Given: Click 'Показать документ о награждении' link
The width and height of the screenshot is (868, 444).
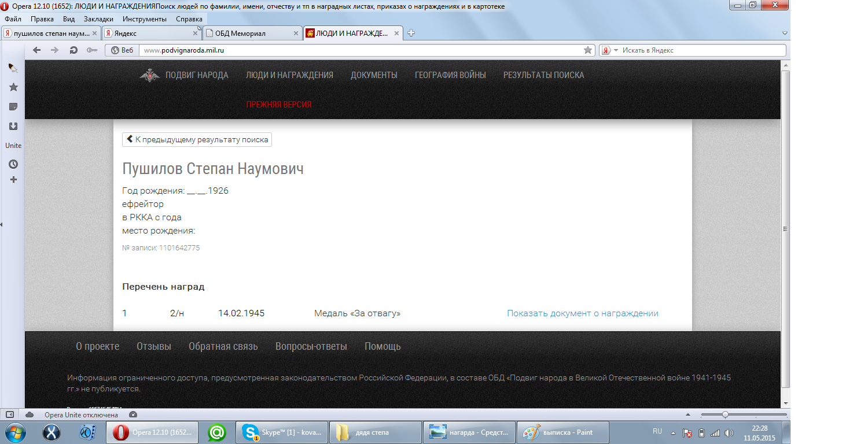Looking at the screenshot, I should [x=583, y=313].
